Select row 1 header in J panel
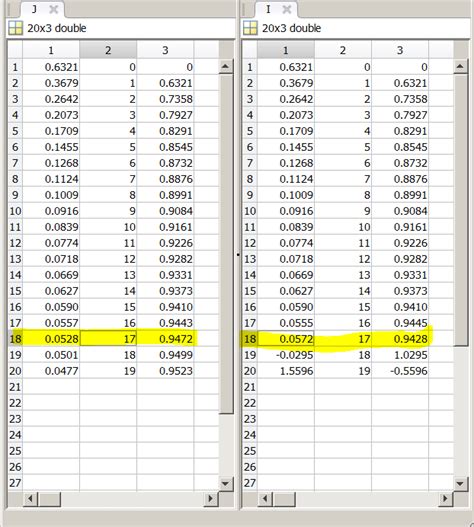 15,67
